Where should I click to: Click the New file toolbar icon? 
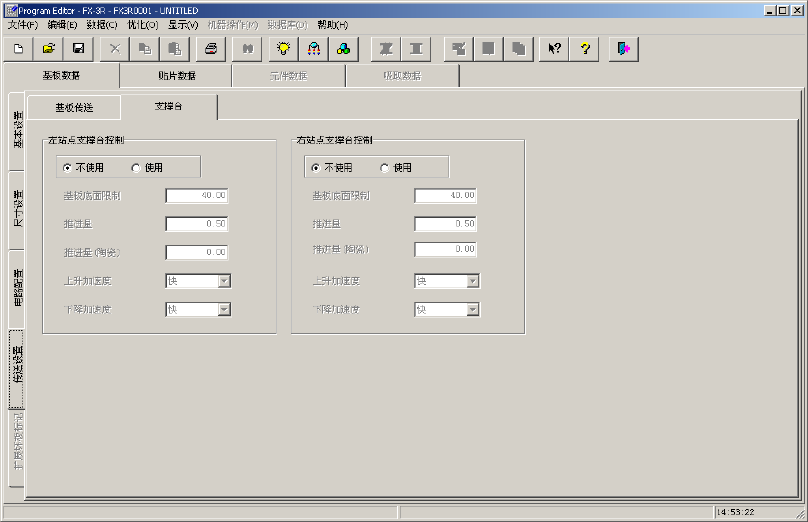click(x=18, y=48)
